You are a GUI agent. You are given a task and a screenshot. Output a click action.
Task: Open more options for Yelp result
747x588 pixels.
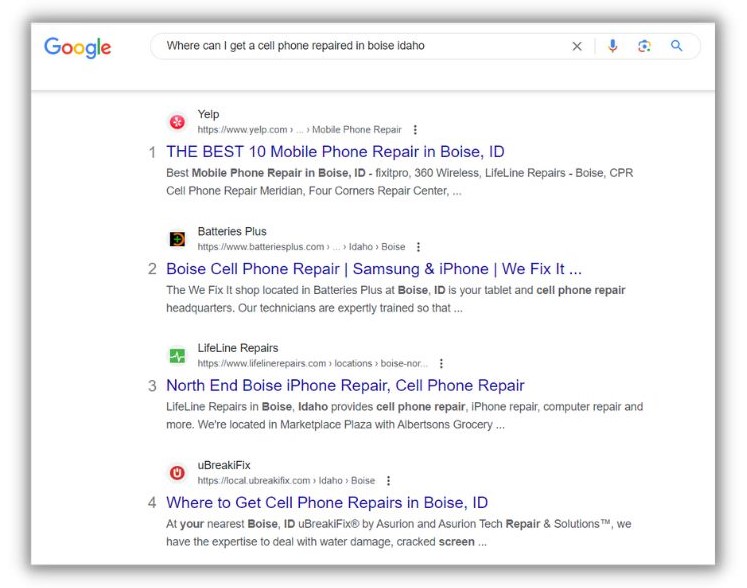415,130
